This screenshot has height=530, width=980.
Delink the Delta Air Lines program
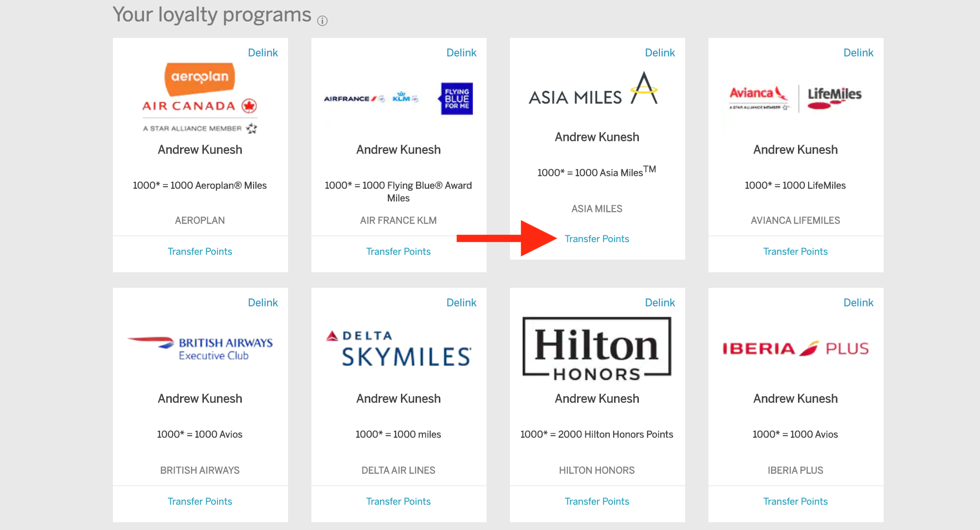click(461, 302)
